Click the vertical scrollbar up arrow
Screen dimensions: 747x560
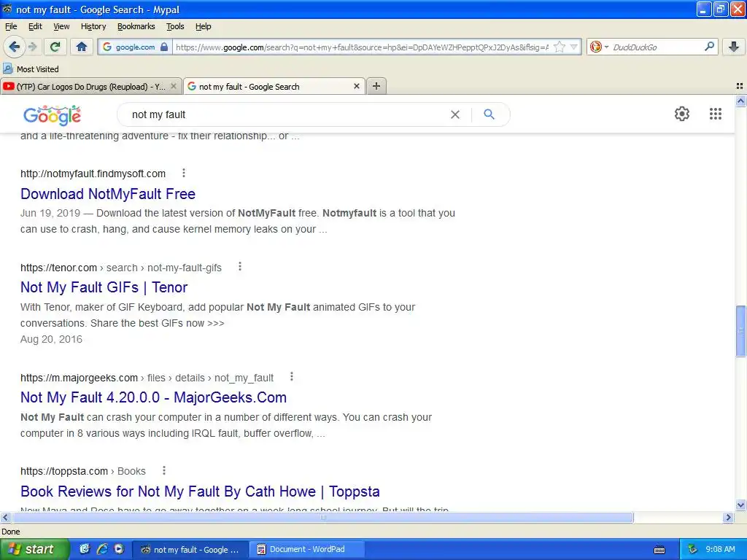740,101
